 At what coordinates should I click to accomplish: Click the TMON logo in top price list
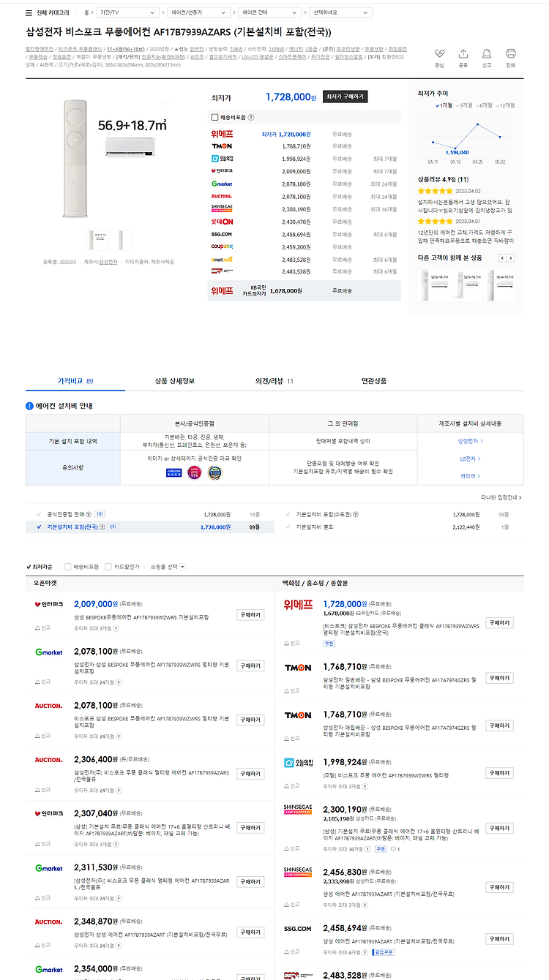click(222, 146)
